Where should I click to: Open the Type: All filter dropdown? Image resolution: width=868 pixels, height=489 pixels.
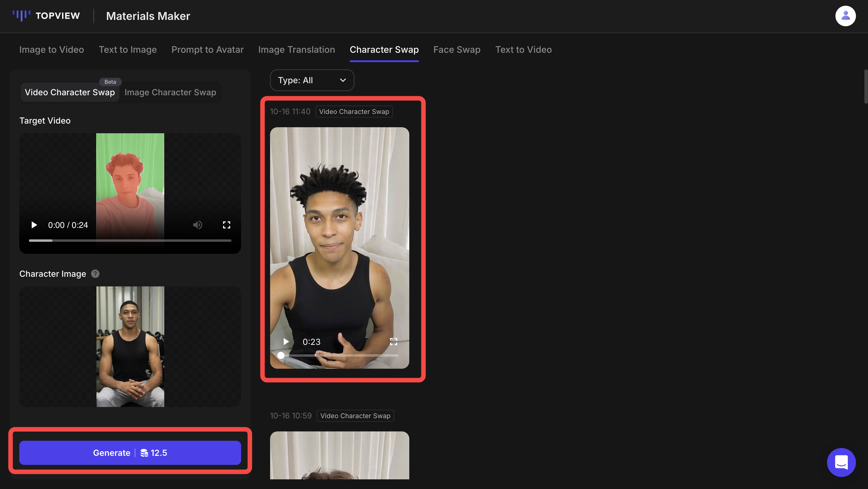(x=312, y=80)
